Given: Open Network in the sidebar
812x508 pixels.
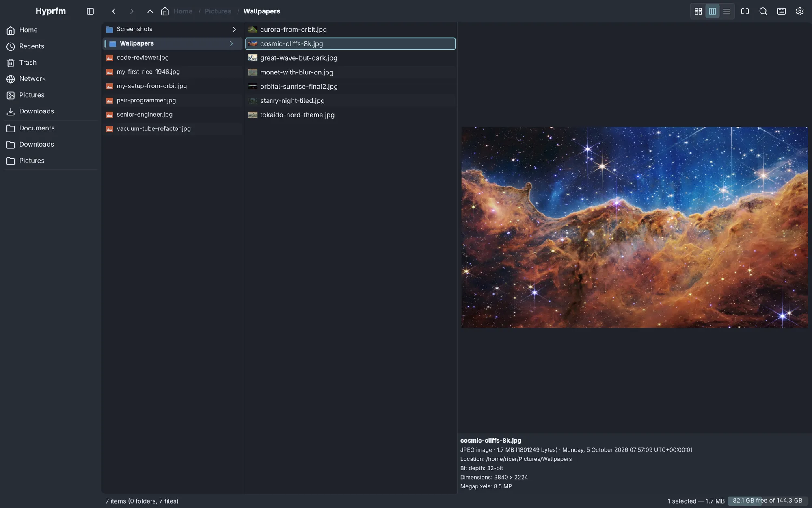Looking at the screenshot, I should pos(51,79).
